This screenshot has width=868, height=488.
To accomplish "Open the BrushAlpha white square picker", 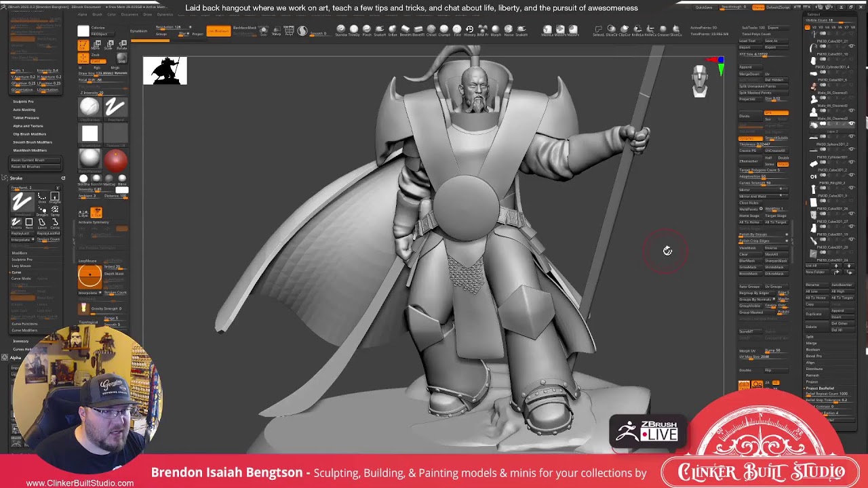I will pos(90,134).
